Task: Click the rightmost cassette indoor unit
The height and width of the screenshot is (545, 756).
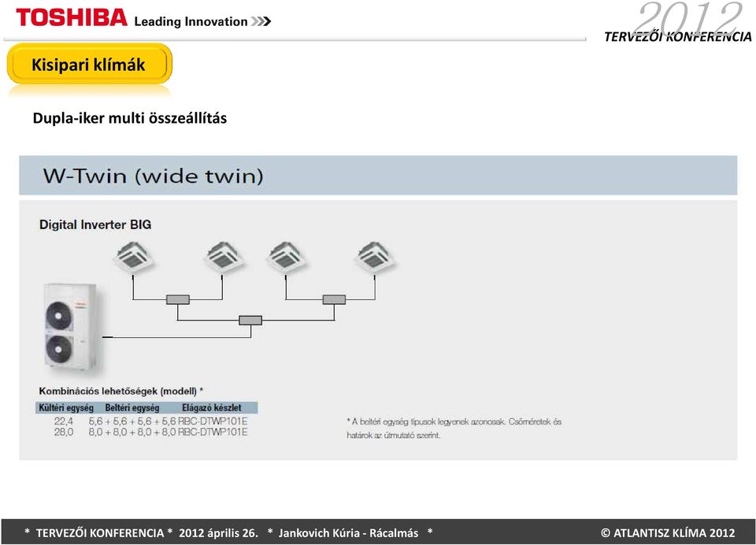Action: pos(375,256)
